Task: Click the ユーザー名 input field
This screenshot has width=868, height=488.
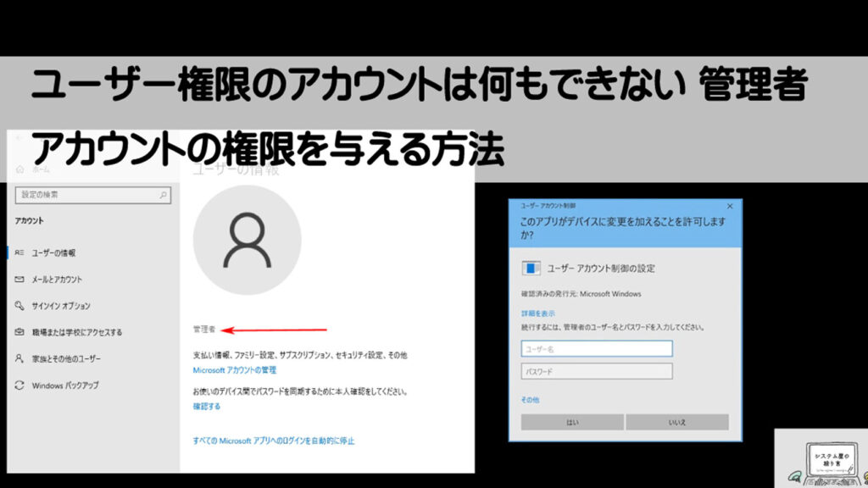Action: (x=597, y=348)
